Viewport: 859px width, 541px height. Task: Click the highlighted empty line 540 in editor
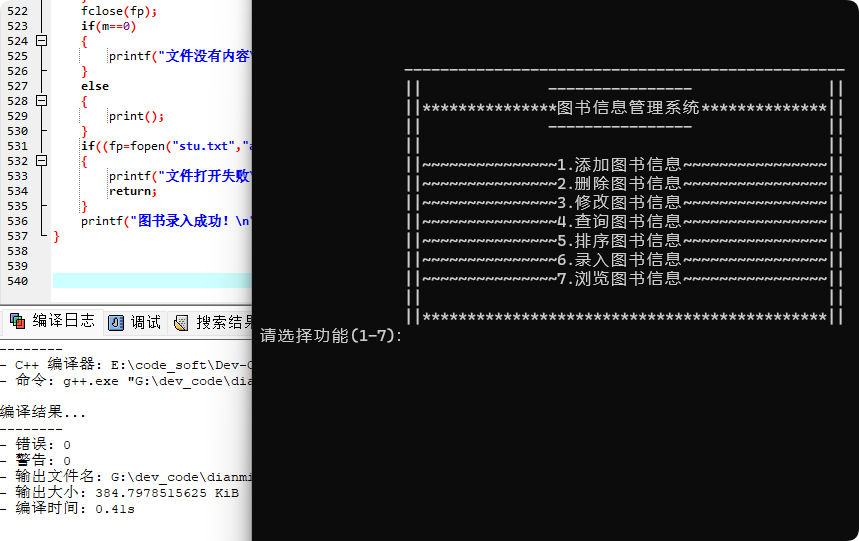pos(152,281)
